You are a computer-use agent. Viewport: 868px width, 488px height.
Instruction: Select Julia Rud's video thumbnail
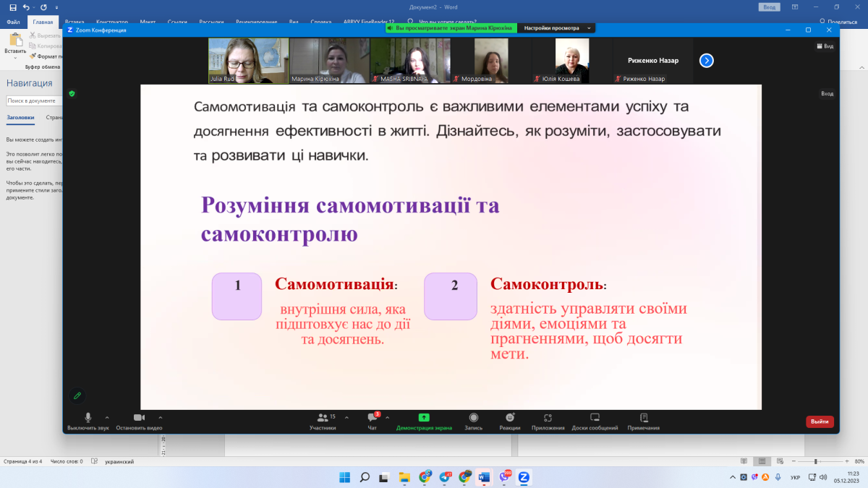[x=248, y=61]
